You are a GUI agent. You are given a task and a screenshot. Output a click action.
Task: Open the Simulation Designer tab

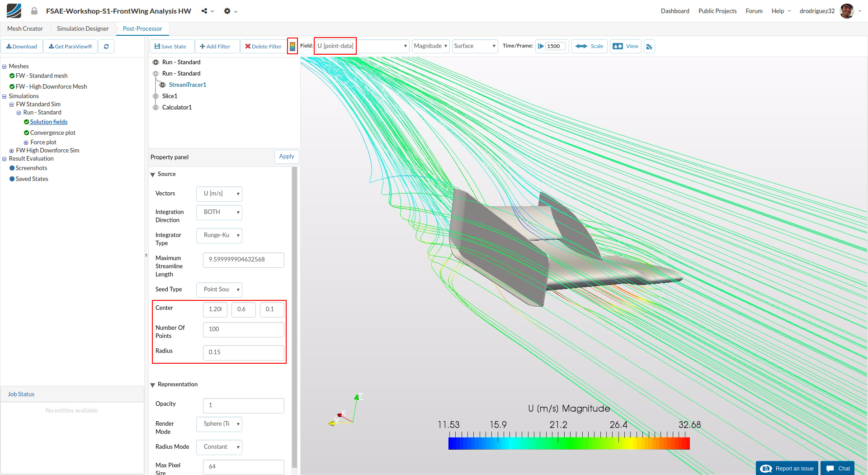[83, 28]
